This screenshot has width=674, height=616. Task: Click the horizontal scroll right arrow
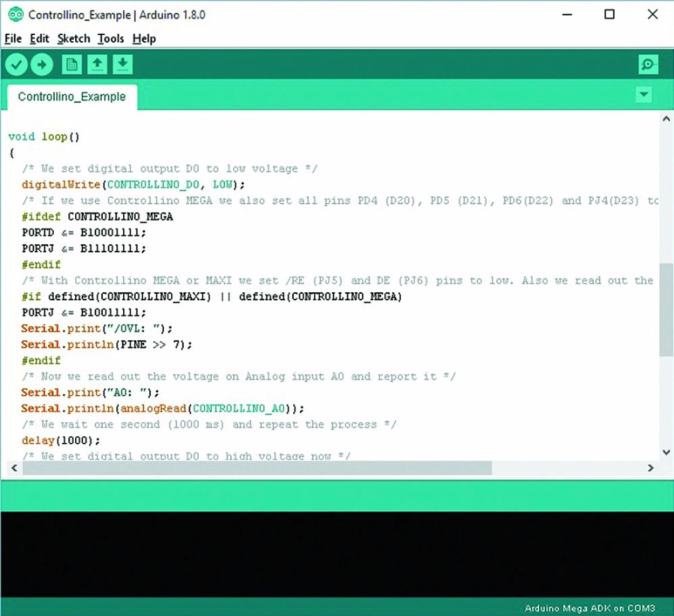651,468
